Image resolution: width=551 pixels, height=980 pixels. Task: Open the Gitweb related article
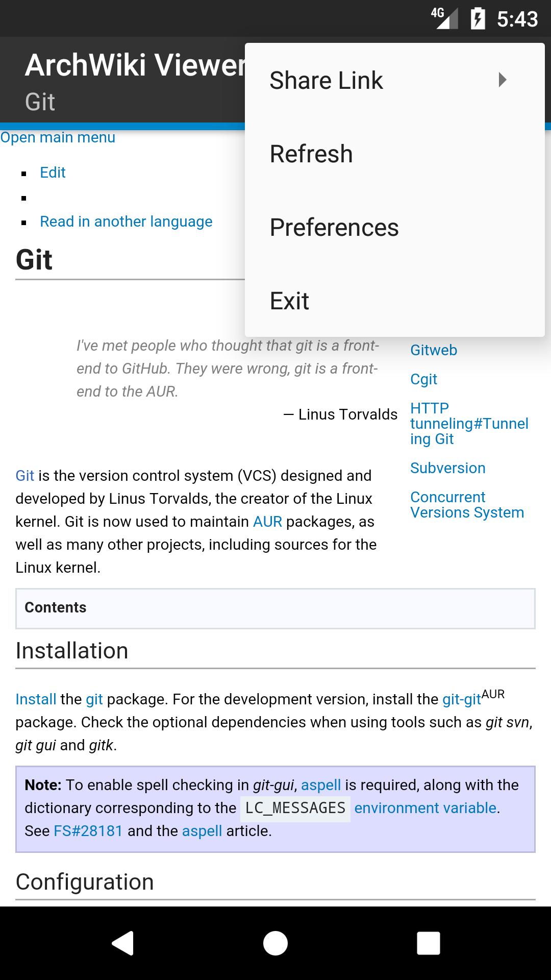pos(434,350)
